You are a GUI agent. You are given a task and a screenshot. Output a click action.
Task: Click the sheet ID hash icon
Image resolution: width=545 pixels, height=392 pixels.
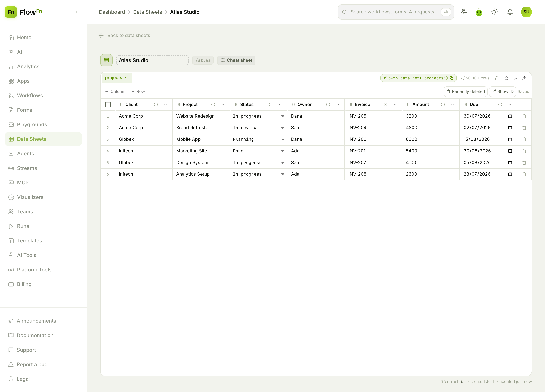click(x=462, y=381)
